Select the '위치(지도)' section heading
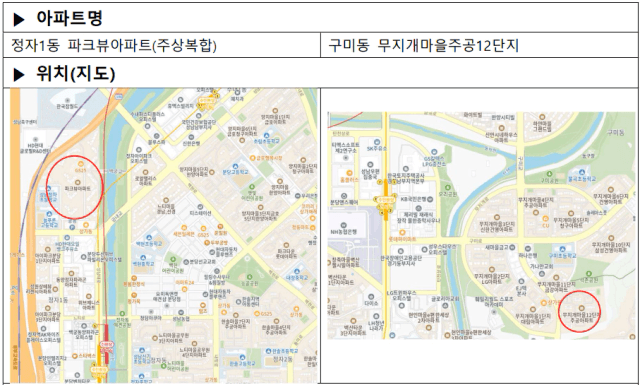This screenshot has width=640, height=385. click(x=76, y=74)
